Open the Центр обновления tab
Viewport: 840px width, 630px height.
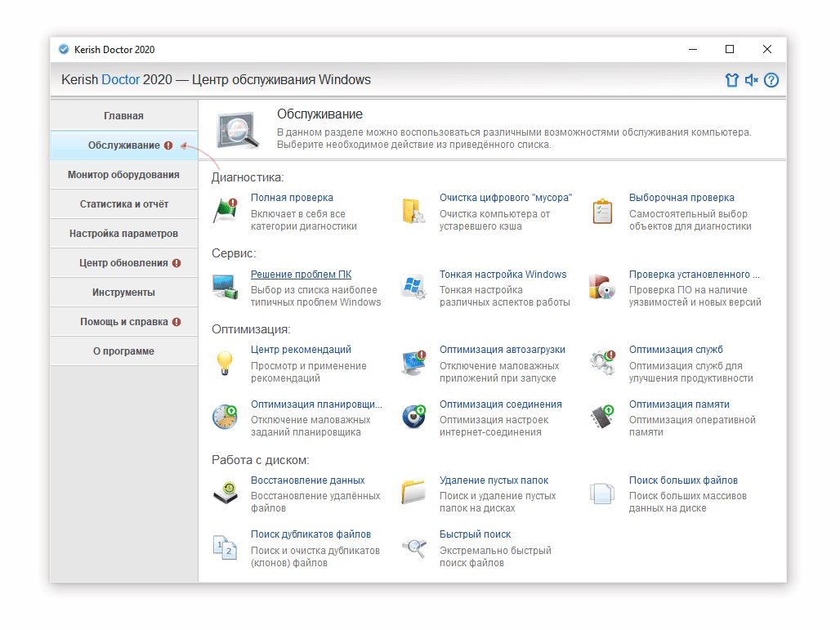pyautogui.click(x=123, y=263)
